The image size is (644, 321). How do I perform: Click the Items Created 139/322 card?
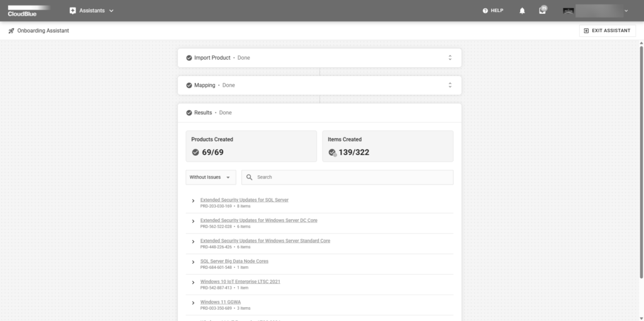click(x=387, y=146)
